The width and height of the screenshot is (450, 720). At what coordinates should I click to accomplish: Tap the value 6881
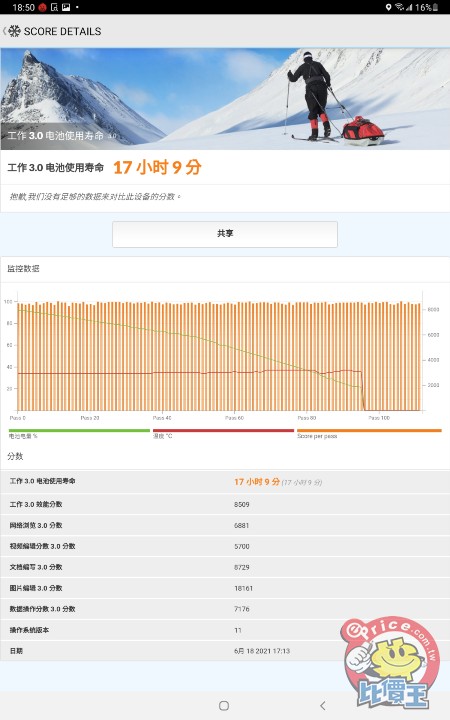pyautogui.click(x=242, y=525)
